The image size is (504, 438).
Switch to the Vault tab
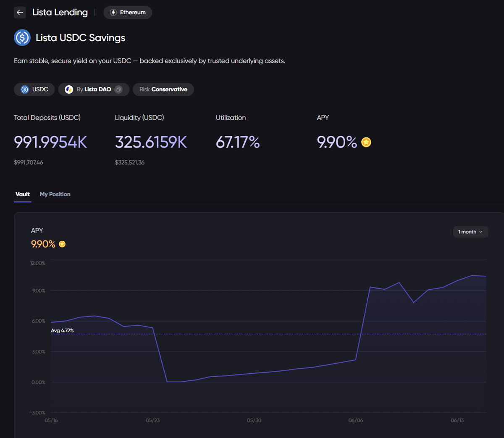tap(23, 194)
